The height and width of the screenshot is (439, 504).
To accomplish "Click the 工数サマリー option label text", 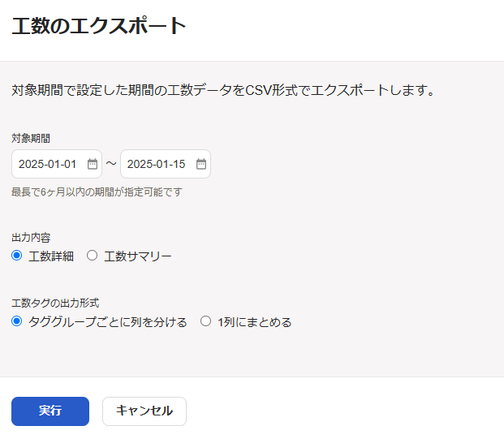I will [138, 256].
